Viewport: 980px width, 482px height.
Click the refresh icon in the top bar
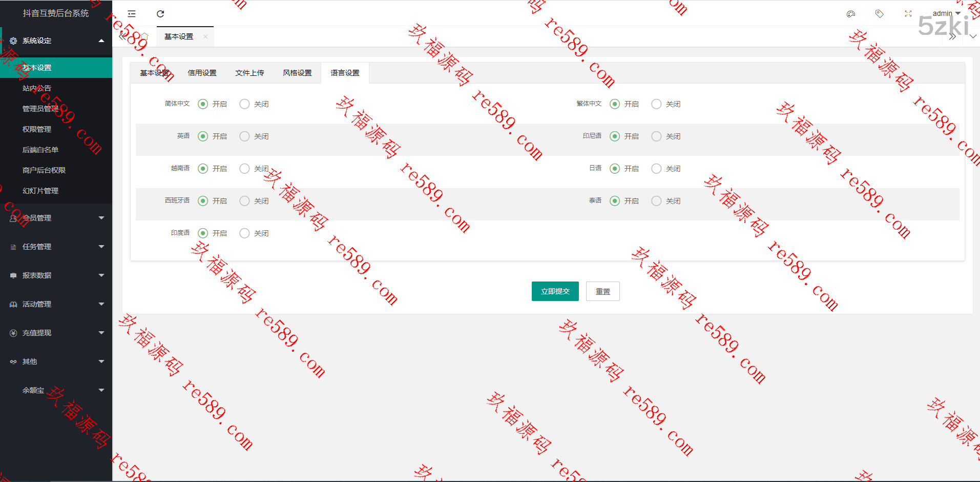click(x=160, y=14)
